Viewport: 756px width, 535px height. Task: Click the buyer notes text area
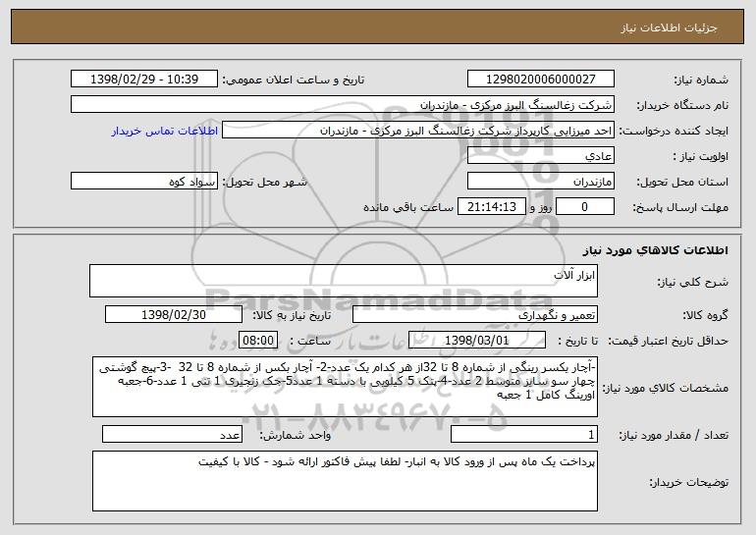point(345,481)
